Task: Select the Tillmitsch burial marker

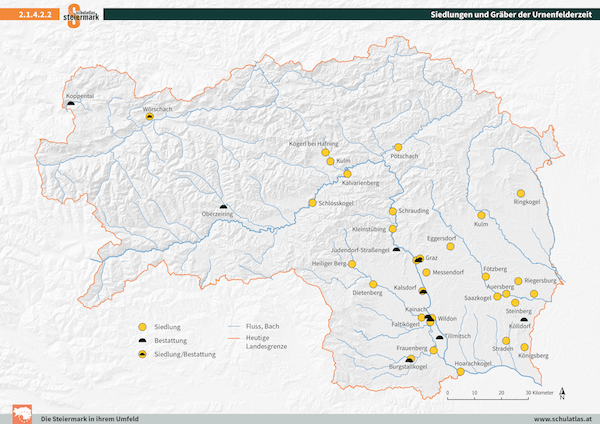Action: (440, 338)
